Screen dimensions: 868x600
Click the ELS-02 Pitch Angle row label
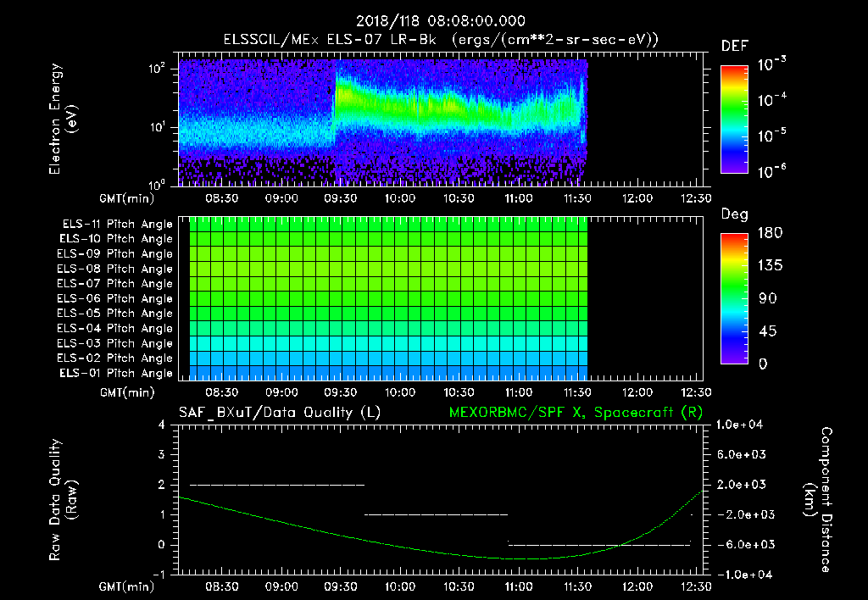tap(115, 358)
